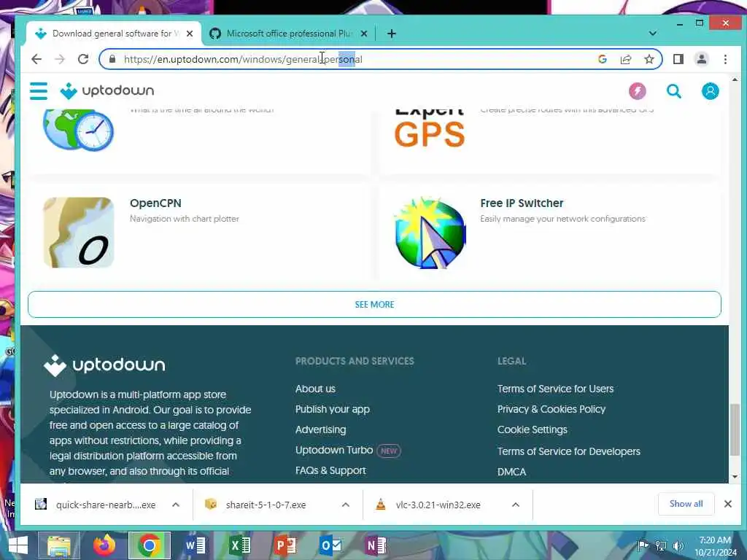Close the downloads bar
747x560 pixels.
[727, 504]
